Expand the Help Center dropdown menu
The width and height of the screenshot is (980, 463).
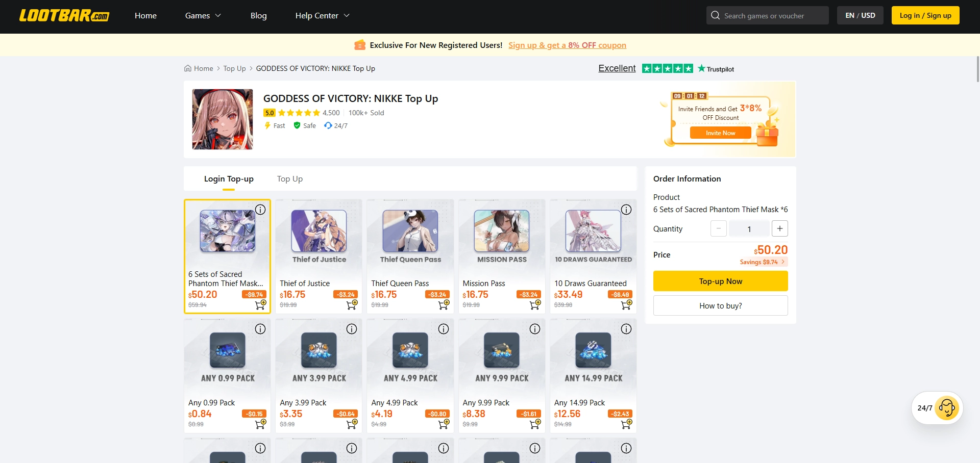[323, 16]
